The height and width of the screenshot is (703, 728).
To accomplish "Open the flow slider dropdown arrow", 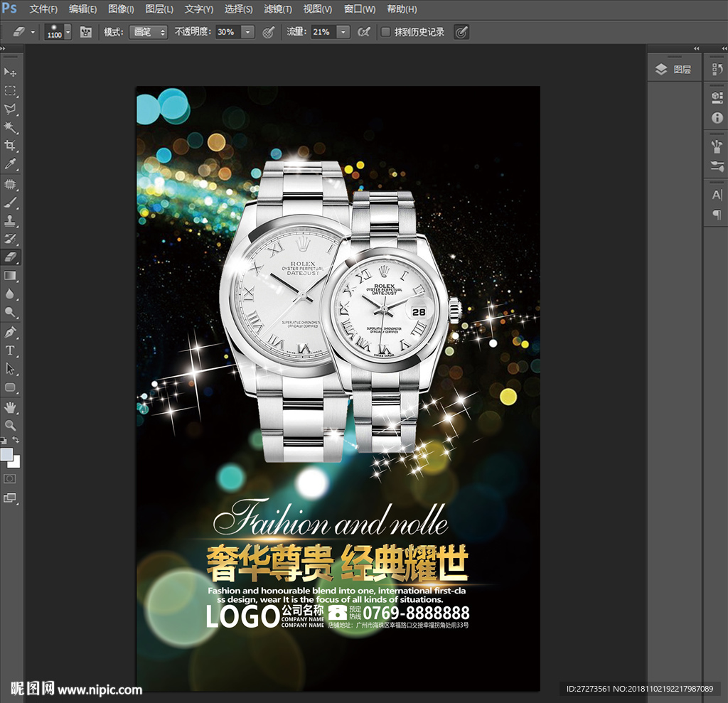I will [x=343, y=32].
